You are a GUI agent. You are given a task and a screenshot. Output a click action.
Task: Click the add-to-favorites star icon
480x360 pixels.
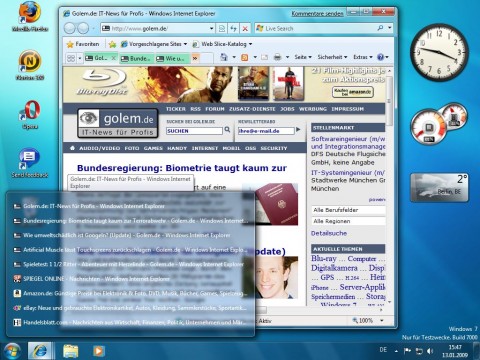point(112,44)
